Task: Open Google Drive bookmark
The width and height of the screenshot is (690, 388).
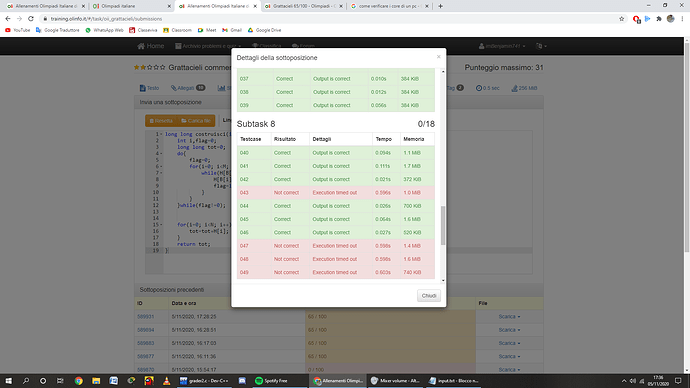Action: pos(264,30)
